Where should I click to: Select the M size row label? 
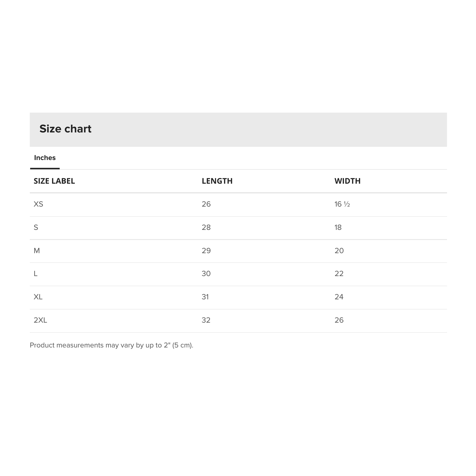[37, 251]
